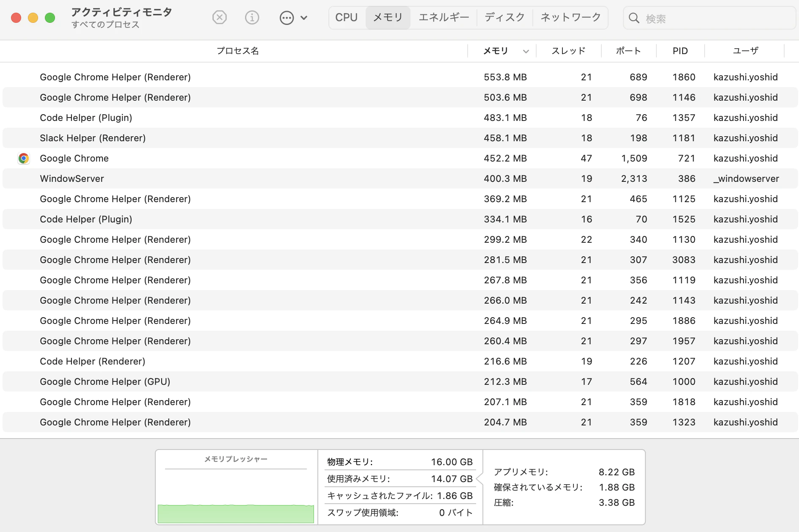Select Code Helper (Plugin) using 483.1 MB
This screenshot has width=799, height=532.
pyautogui.click(x=400, y=118)
